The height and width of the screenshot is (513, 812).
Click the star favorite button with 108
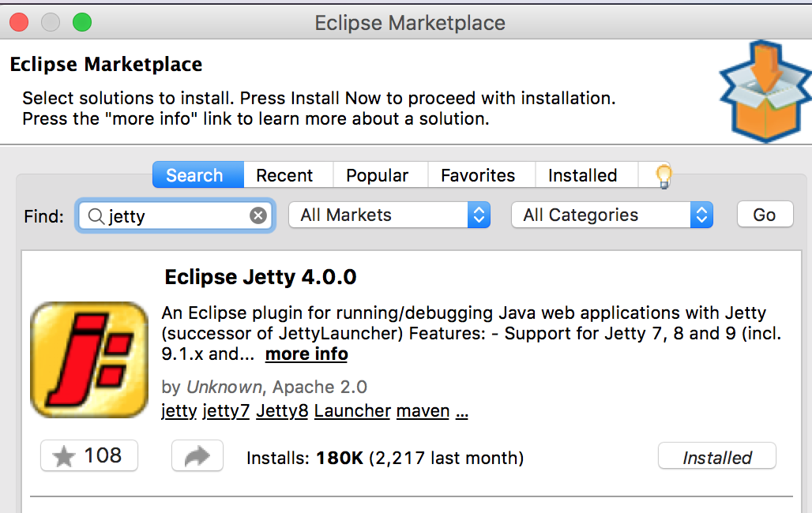[89, 455]
